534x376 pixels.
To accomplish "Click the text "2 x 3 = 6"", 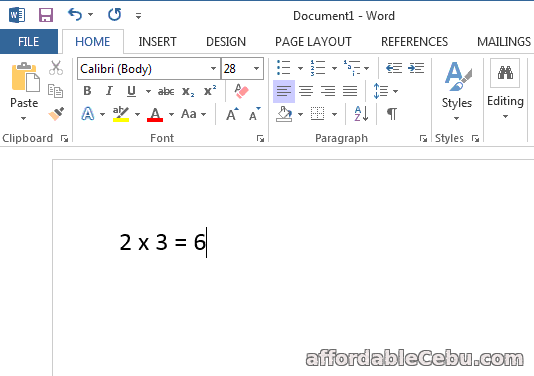I will tap(162, 242).
